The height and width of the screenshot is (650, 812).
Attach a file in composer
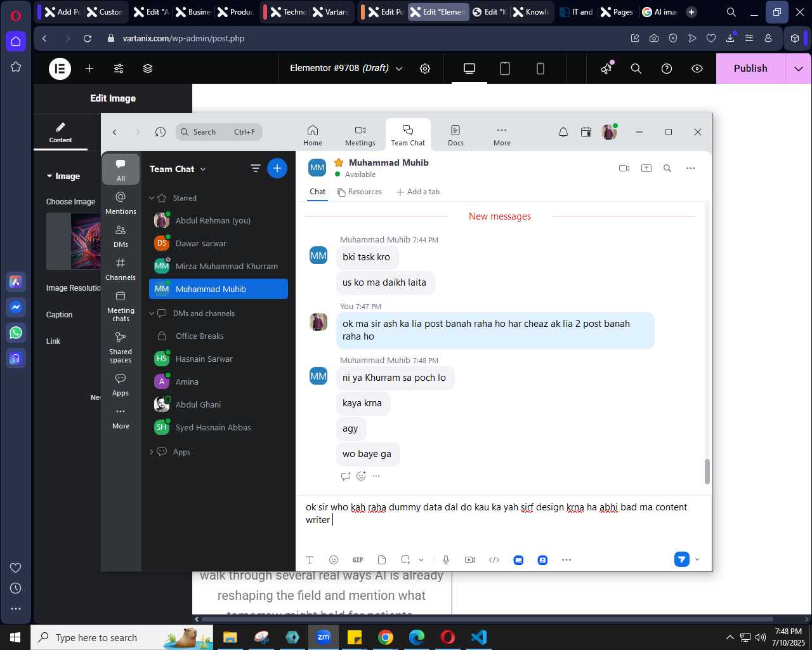pyautogui.click(x=382, y=560)
